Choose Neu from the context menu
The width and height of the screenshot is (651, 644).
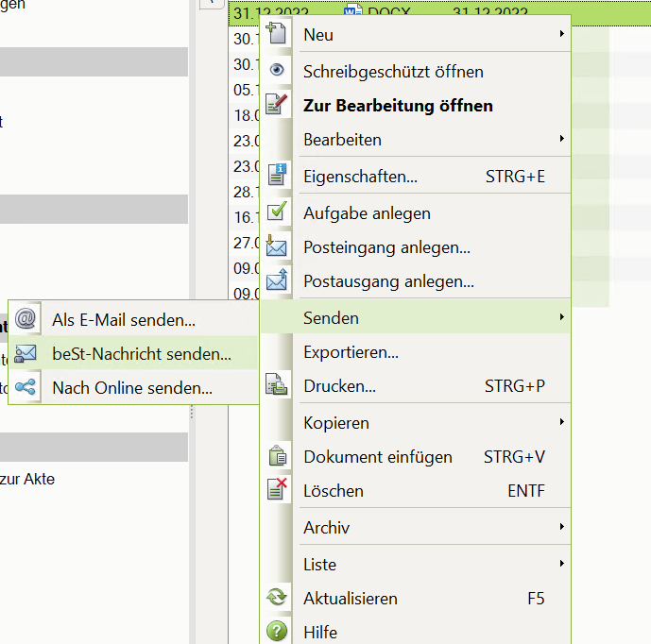(x=416, y=34)
